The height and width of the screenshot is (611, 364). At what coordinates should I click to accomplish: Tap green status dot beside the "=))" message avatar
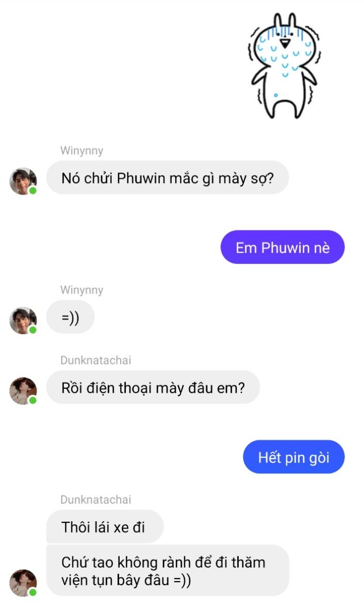pos(32,329)
